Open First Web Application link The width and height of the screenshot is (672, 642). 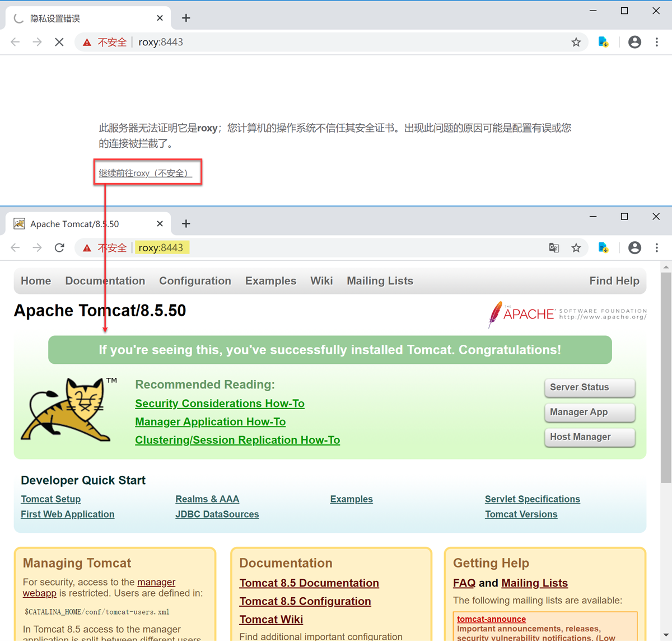point(67,514)
